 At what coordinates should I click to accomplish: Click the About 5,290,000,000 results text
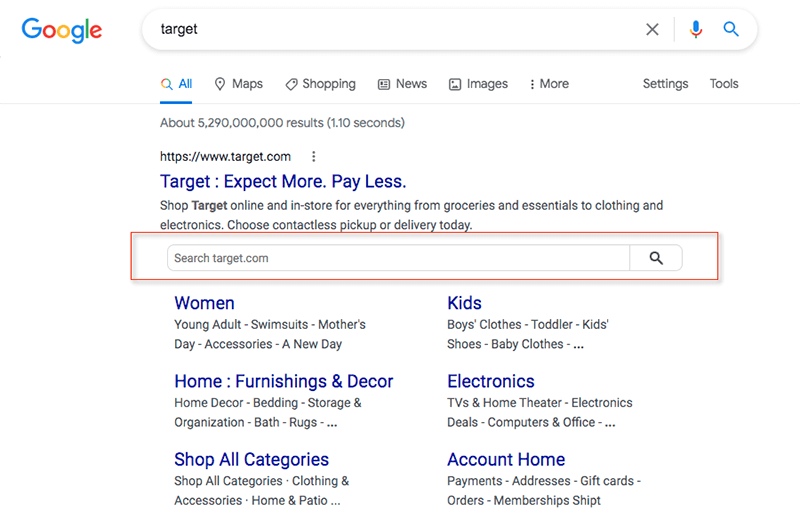click(282, 123)
